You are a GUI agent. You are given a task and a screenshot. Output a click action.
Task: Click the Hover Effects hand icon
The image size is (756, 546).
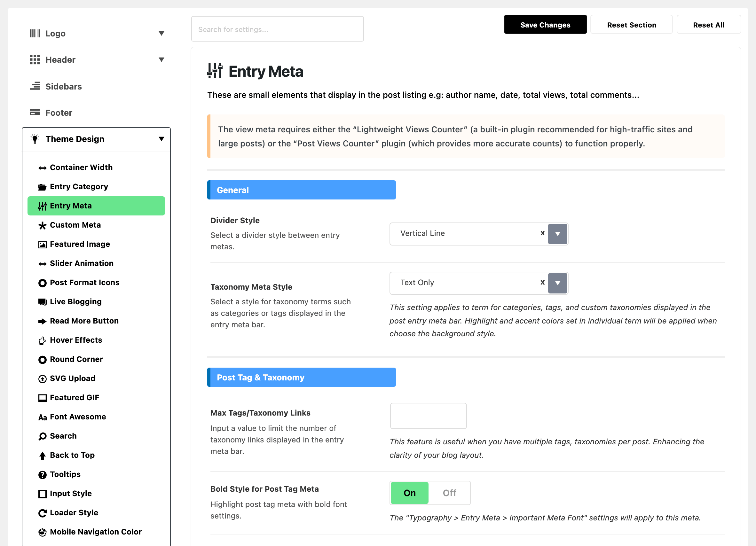pos(42,340)
